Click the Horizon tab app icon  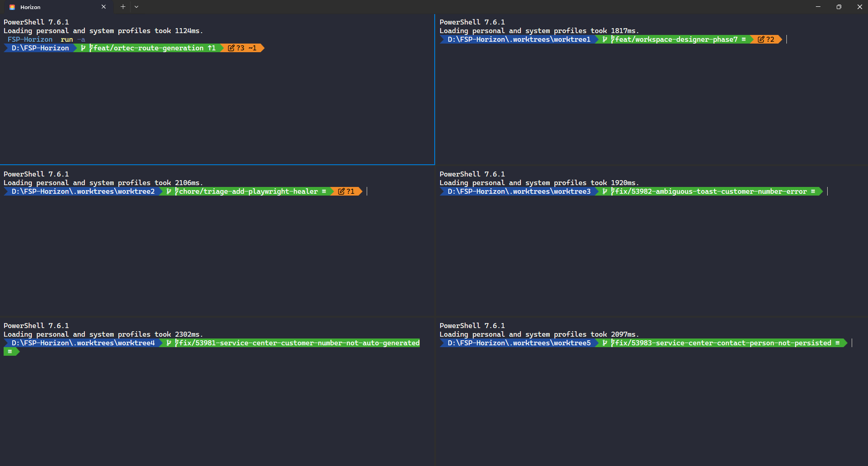point(12,7)
